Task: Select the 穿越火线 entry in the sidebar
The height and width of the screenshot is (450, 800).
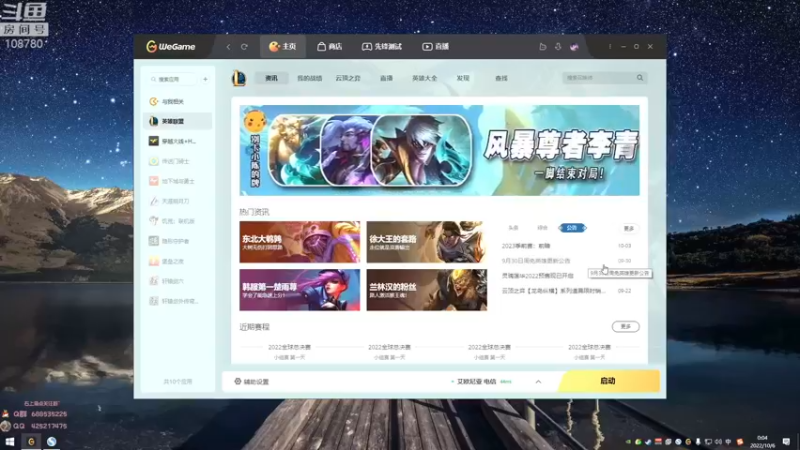Action: (x=178, y=141)
